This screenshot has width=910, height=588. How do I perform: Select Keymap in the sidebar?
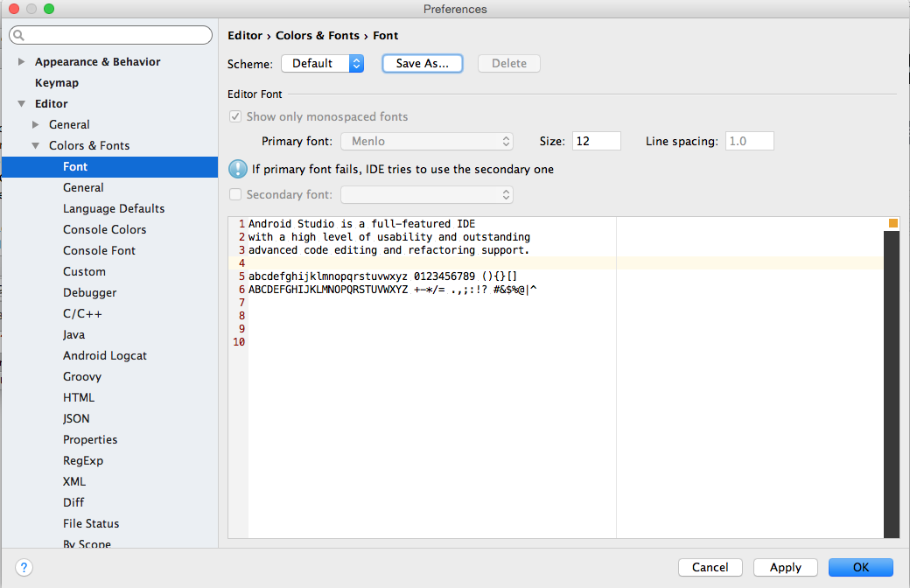point(57,82)
